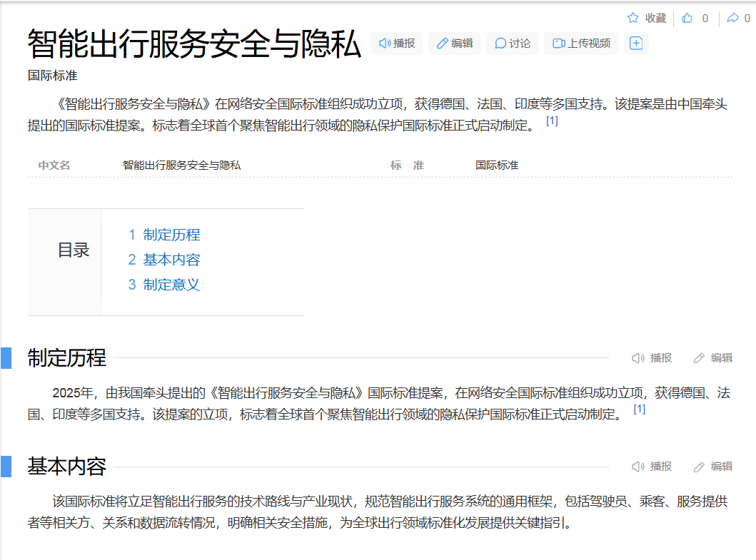Play 播报 audio for 制定历程 section

652,358
